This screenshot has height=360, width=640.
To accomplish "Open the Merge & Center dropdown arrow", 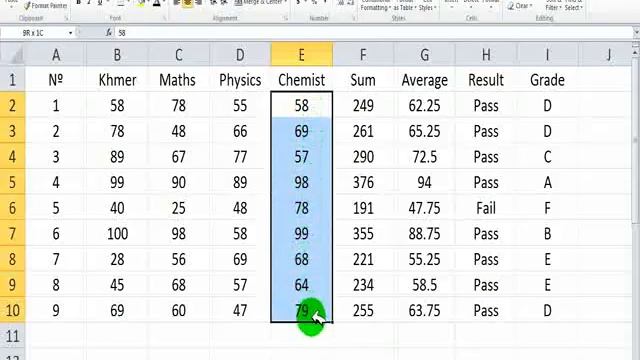I will 285,2.
